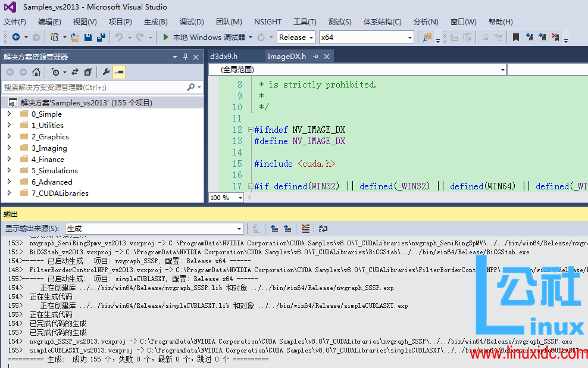The height and width of the screenshot is (368, 588).
Task: Open Properties via the wrench icon
Action: click(106, 72)
